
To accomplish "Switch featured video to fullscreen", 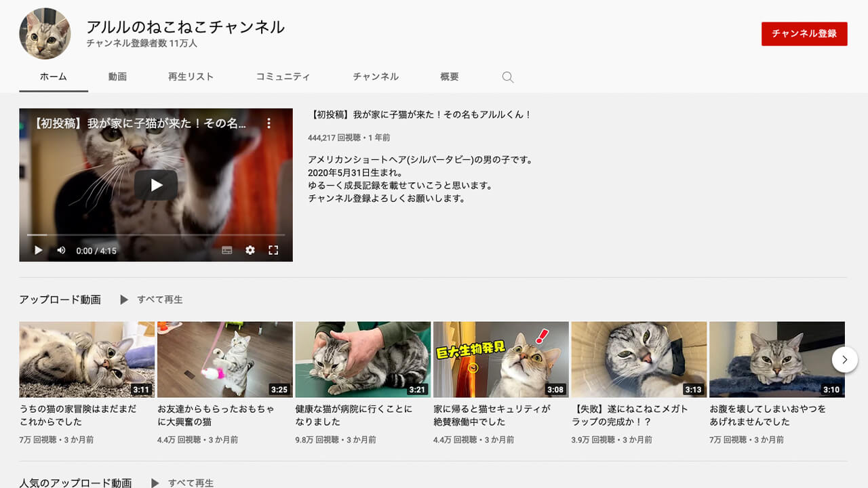I will (x=273, y=250).
